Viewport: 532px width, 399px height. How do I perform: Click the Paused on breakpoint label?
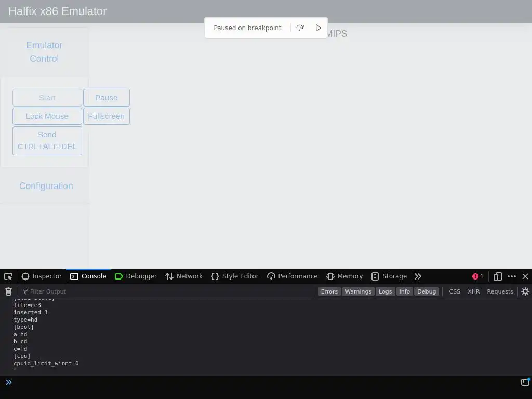point(247,28)
